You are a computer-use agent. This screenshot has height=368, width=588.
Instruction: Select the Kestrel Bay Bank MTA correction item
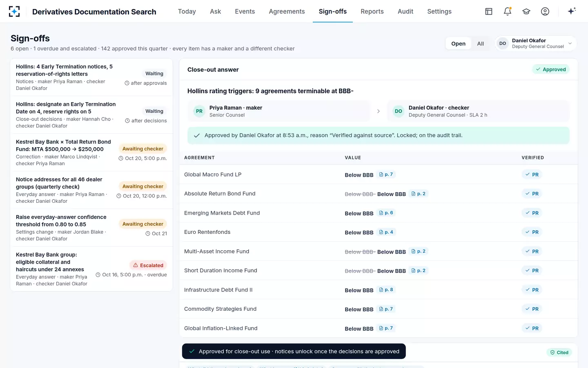coord(91,153)
